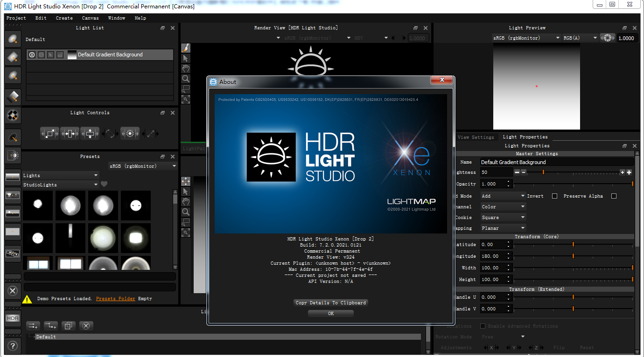Click the Help question mark icon
This screenshot has height=357, width=644.
[12, 346]
